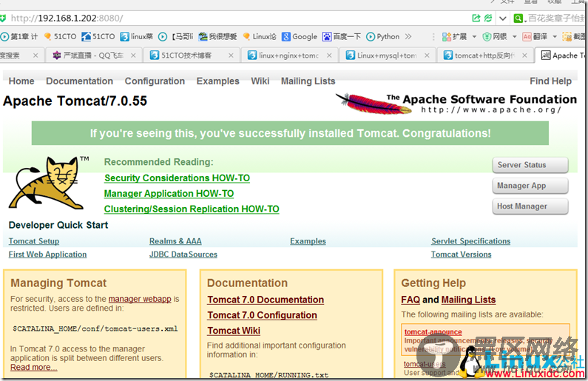Image resolution: width=588 pixels, height=381 pixels.
Task: Expand the address bar history dropdown arrow
Action: click(x=502, y=18)
